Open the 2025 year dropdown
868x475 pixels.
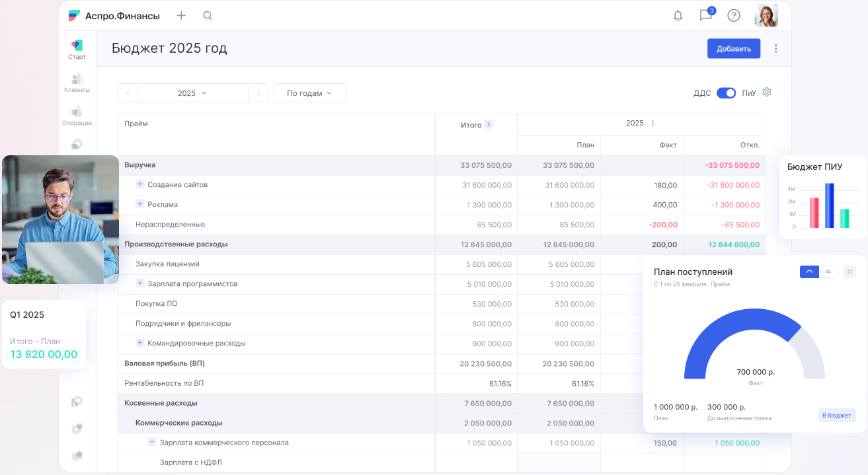pos(192,93)
